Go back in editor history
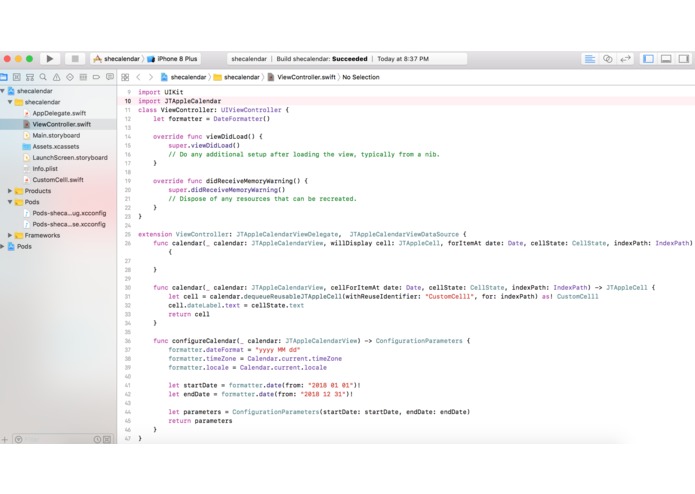 click(138, 77)
